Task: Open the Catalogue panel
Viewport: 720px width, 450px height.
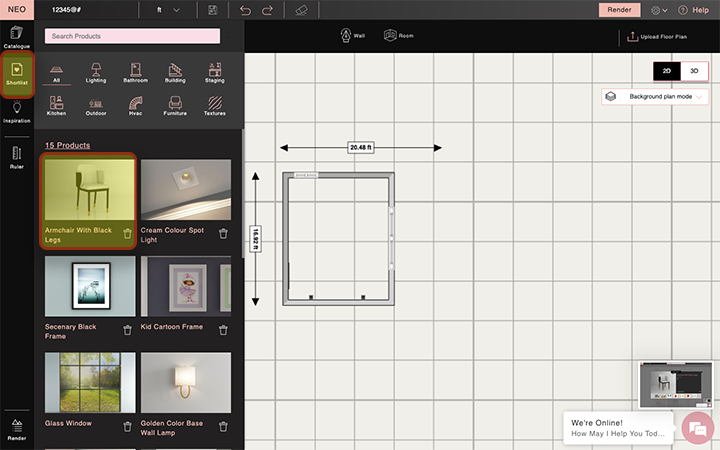Action: tap(17, 37)
